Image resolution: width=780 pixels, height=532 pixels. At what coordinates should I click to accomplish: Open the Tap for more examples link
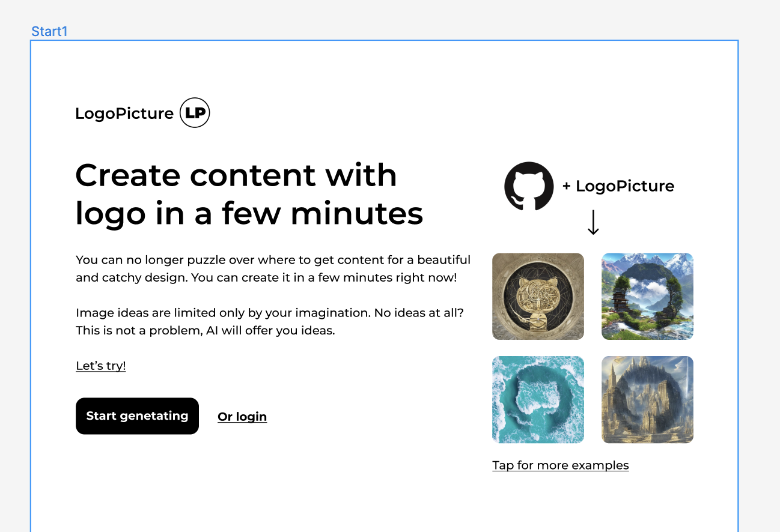[561, 465]
